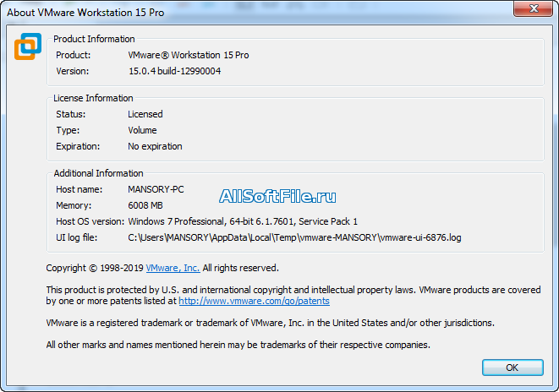Open the vmware.com/go/patents link
559x392 pixels.
point(254,301)
